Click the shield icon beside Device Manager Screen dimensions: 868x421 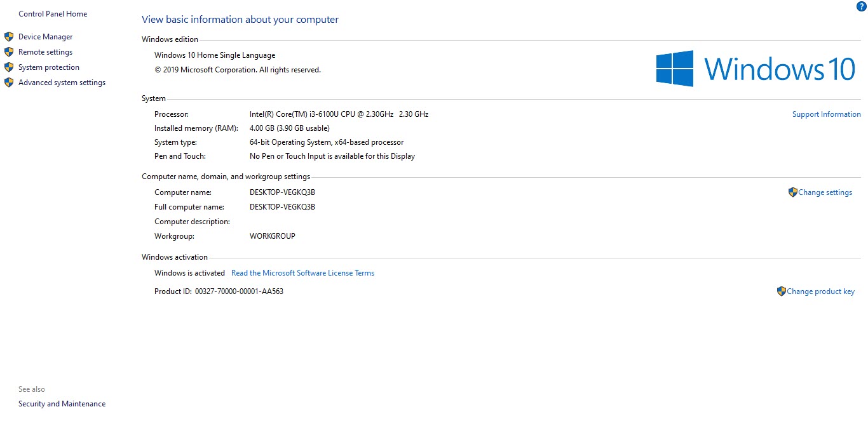click(9, 37)
